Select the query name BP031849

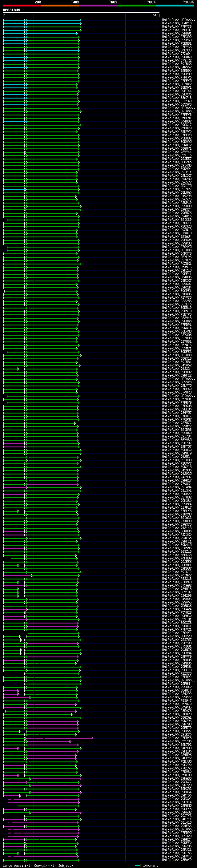[11, 10]
